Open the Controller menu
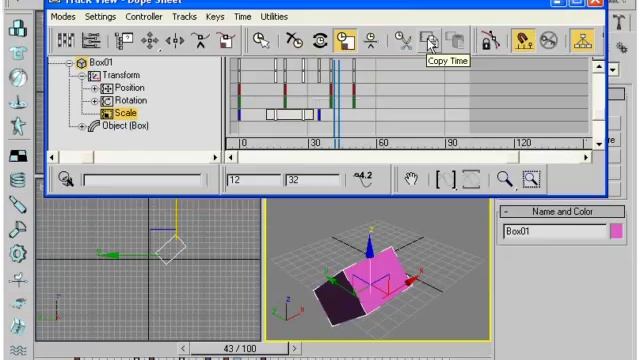Screen dimensions: 640x360 click(x=144, y=17)
